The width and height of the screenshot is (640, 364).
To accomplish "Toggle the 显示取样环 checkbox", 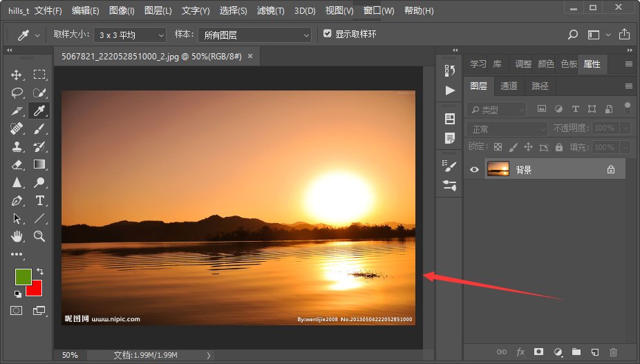I will [328, 34].
